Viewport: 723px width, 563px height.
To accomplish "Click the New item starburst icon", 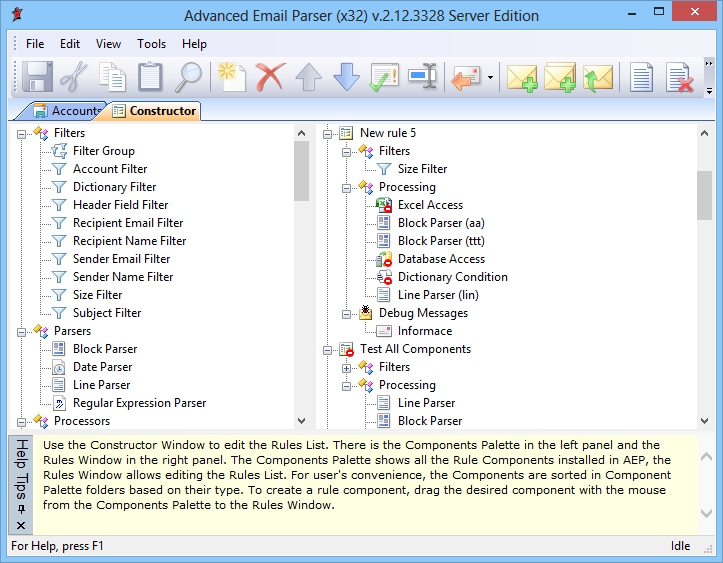I will [232, 76].
